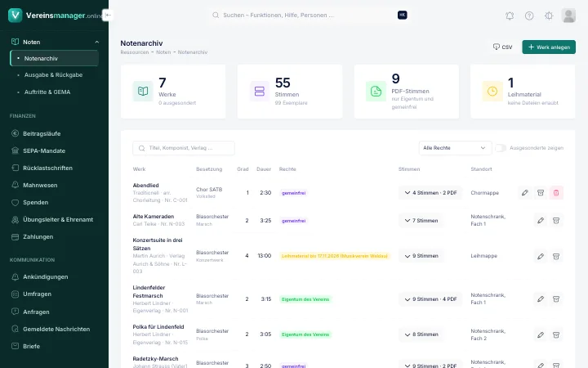
Task: Click the PDF-Stimmen file icon in stats card
Action: [x=376, y=91]
